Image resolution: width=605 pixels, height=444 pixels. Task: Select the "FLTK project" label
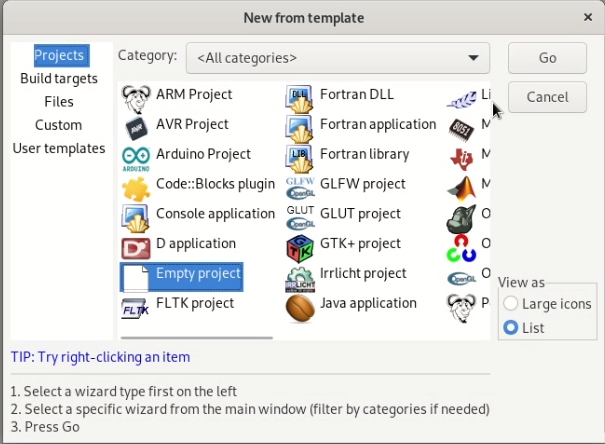point(195,304)
